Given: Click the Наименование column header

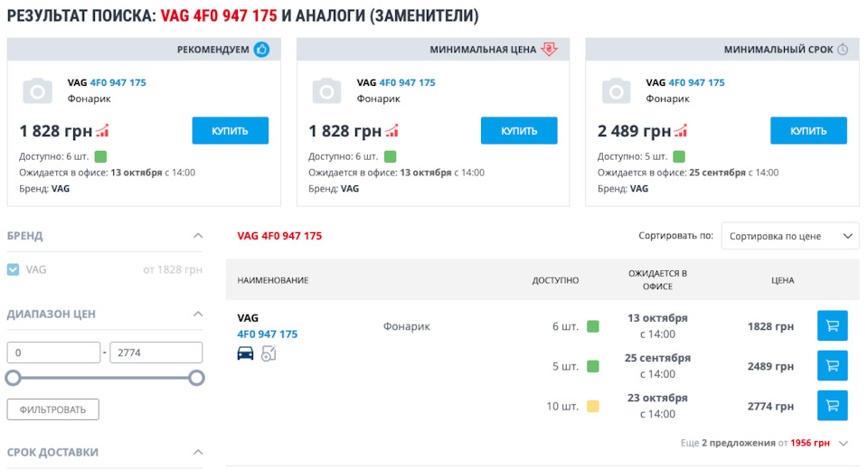Looking at the screenshot, I should [x=273, y=280].
